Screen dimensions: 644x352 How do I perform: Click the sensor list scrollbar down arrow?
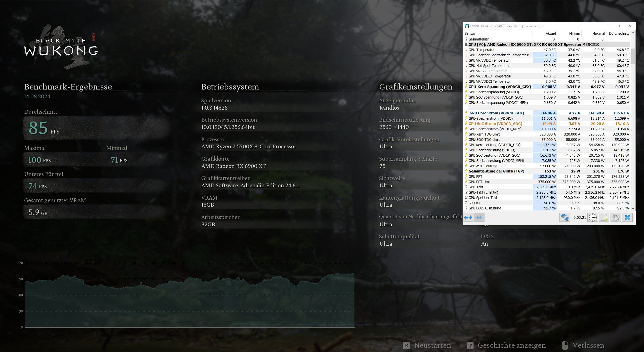coord(633,208)
